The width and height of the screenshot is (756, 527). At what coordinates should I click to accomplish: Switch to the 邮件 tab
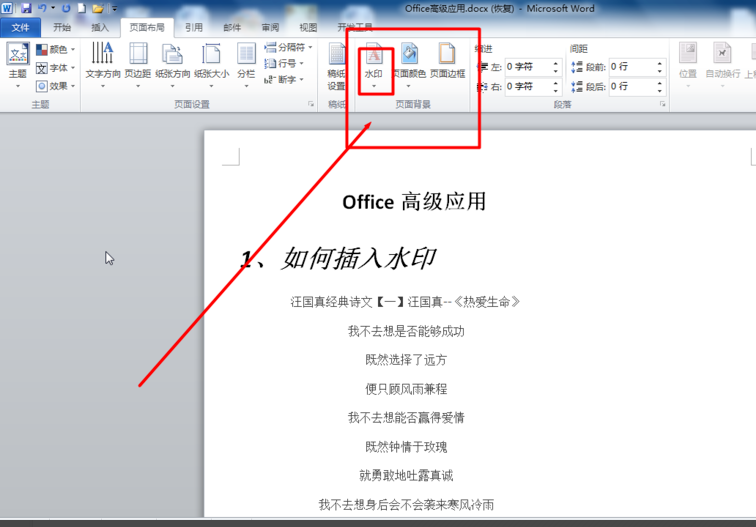pyautogui.click(x=232, y=27)
